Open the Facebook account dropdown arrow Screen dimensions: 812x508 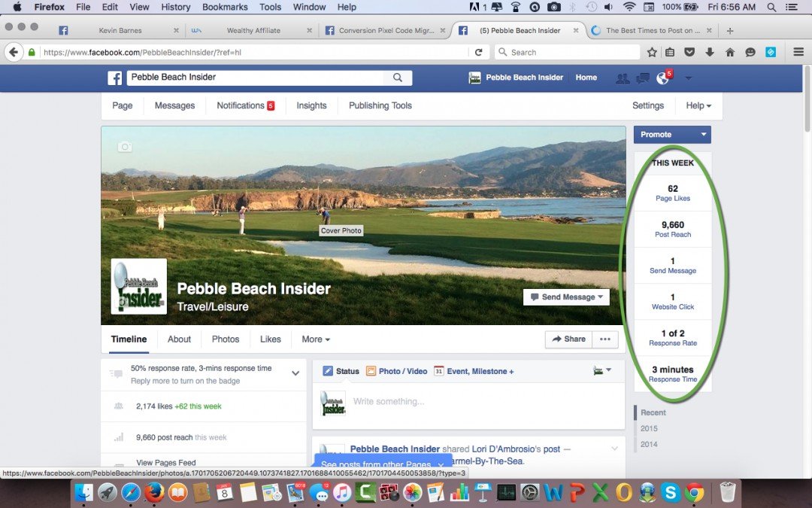click(x=688, y=78)
